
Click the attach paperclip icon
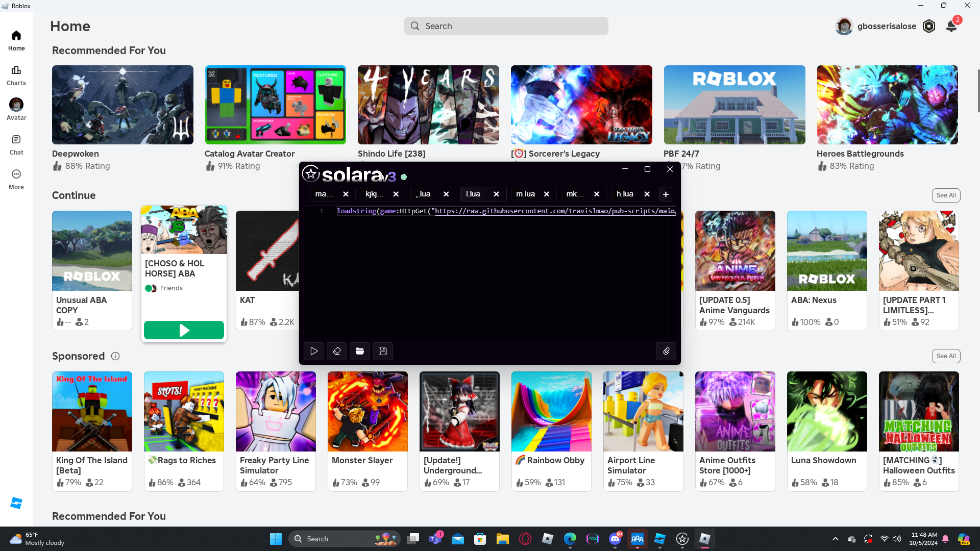pos(666,351)
